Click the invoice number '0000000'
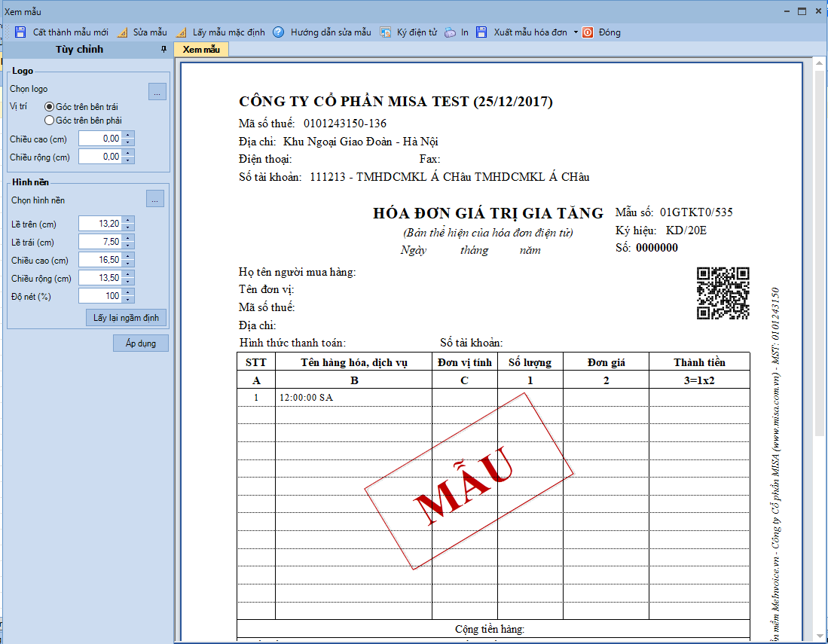828x644 pixels. [x=657, y=248]
